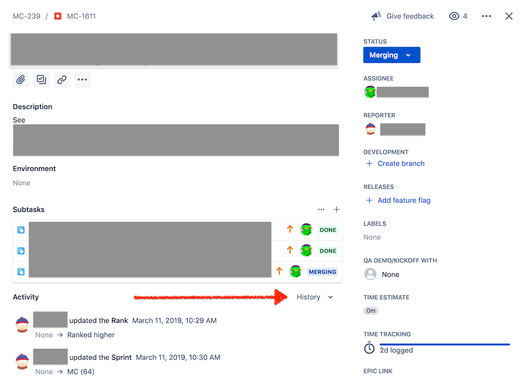
Task: Click plus icon next to Add feature flag
Action: point(369,200)
